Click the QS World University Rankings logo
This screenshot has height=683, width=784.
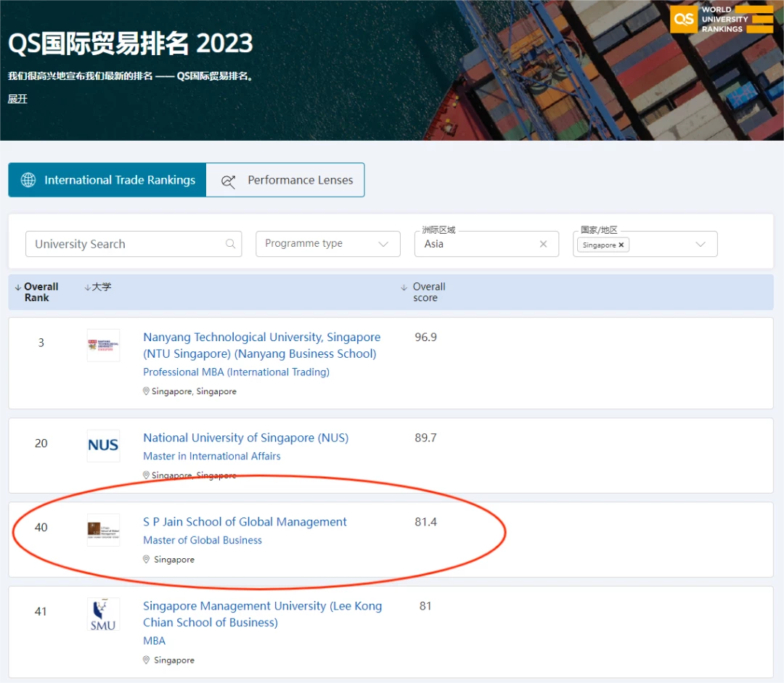pos(722,20)
